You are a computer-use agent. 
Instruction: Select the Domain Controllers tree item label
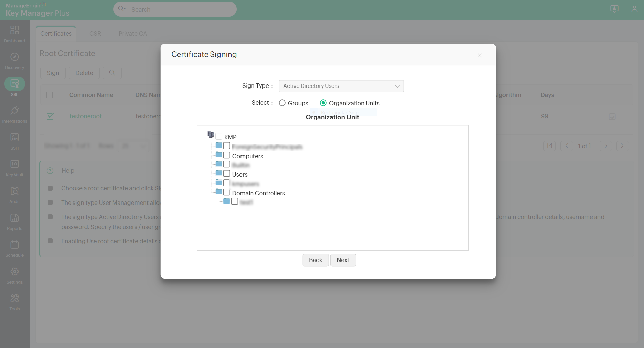tap(259, 193)
